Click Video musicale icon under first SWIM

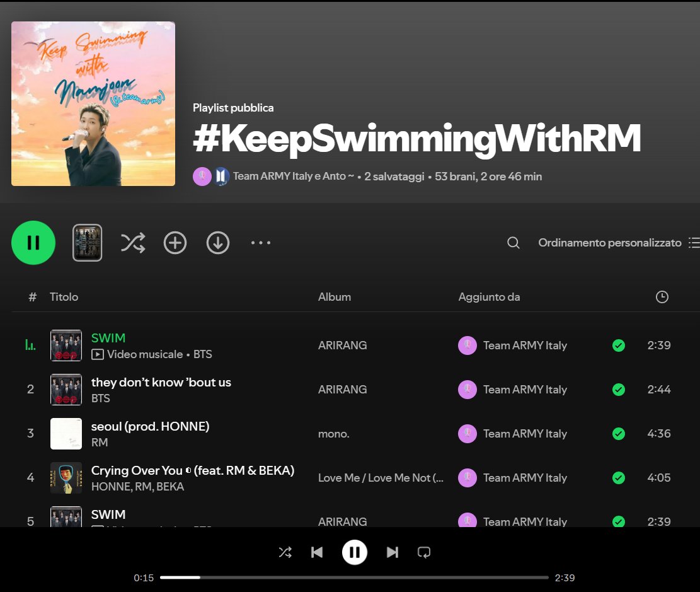(x=97, y=354)
